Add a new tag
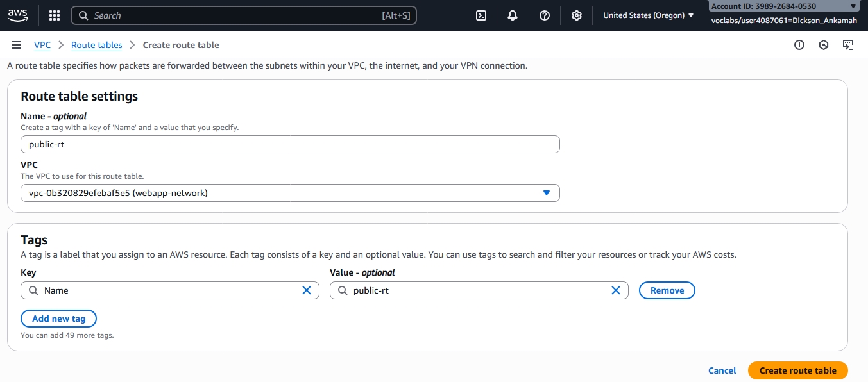This screenshot has width=868, height=382. pos(58,319)
